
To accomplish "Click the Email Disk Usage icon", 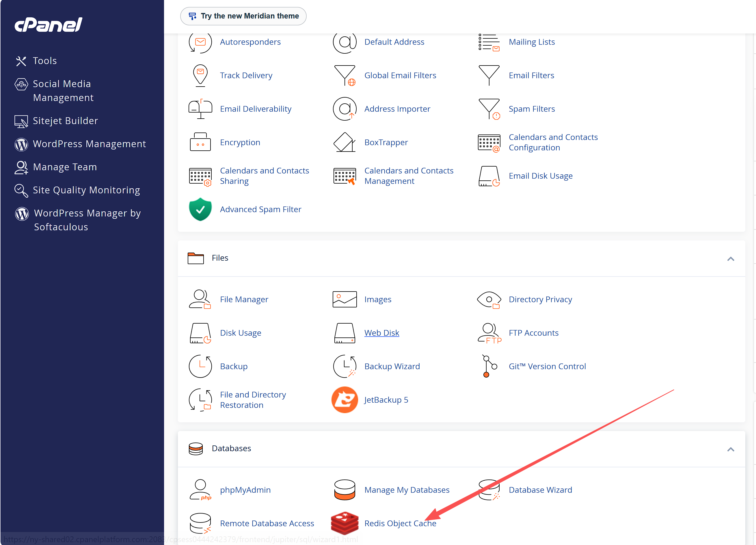I will point(489,176).
